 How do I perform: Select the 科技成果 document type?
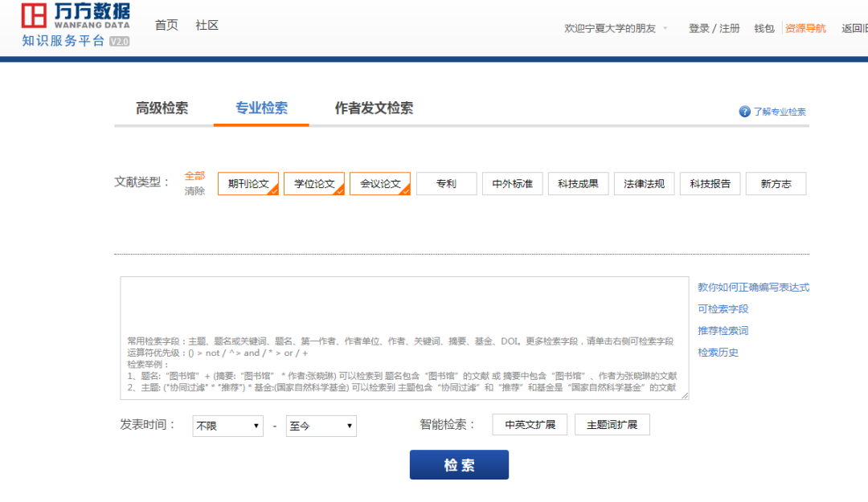[x=578, y=183]
